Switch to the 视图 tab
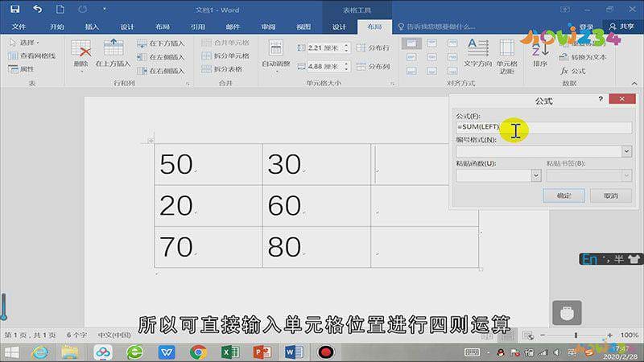The image size is (644, 362). coord(303,27)
